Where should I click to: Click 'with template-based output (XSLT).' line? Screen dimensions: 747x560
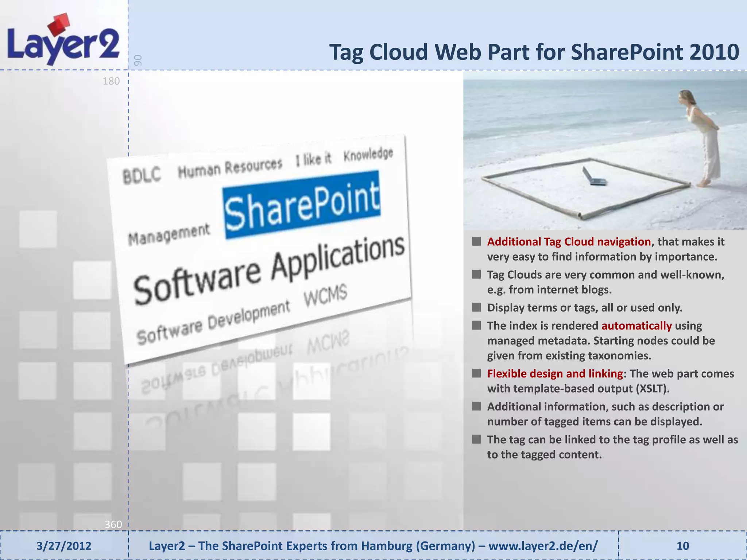click(x=578, y=389)
